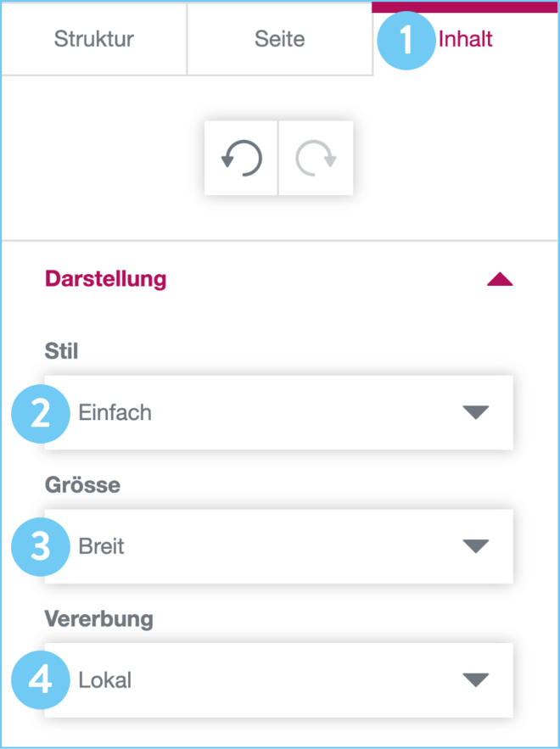Screen dimensions: 560x749
Task: Select the Inhalt tab
Action: tap(466, 39)
